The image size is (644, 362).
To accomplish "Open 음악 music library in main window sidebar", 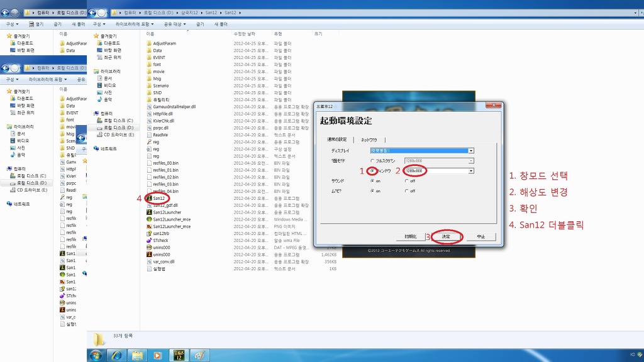I will click(x=108, y=99).
